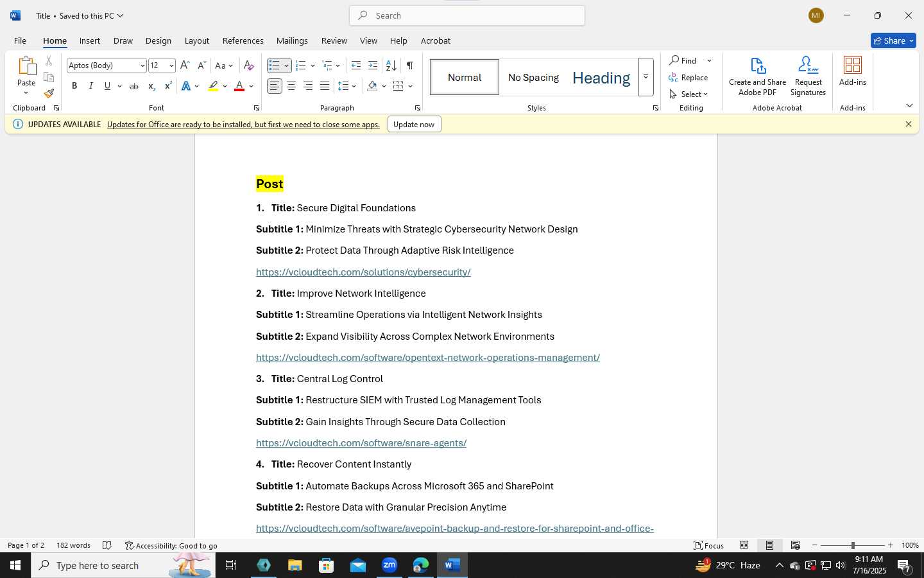924x578 pixels.
Task: Click the Format Painter brush icon
Action: click(49, 93)
